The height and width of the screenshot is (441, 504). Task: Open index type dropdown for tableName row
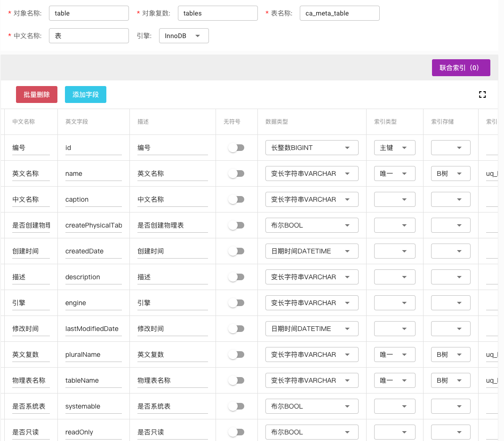tap(395, 380)
